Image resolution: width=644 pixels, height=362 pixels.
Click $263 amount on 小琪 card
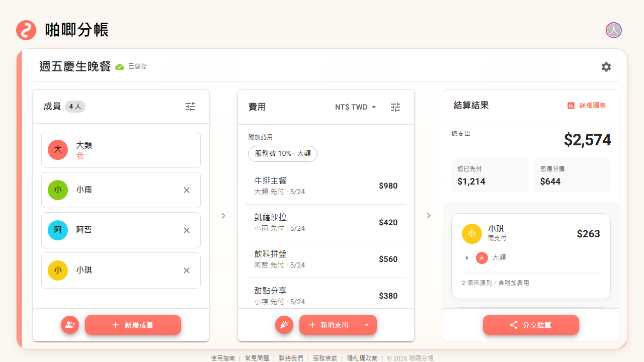click(589, 234)
